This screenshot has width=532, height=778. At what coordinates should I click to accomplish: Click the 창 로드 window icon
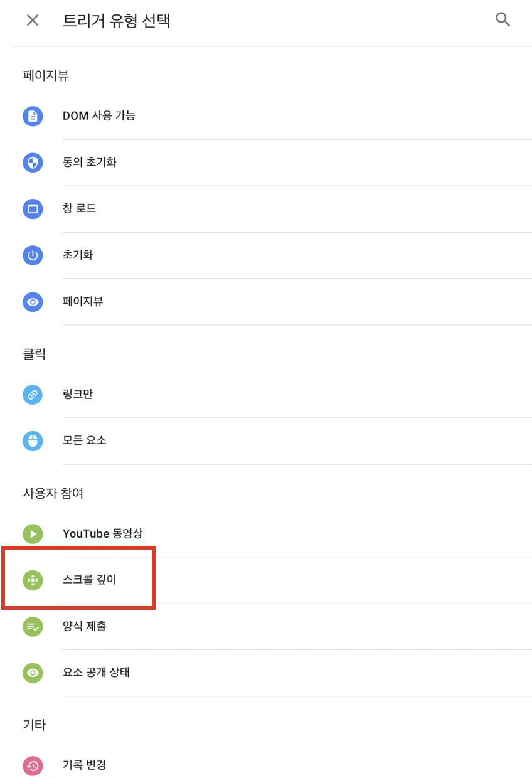point(33,209)
